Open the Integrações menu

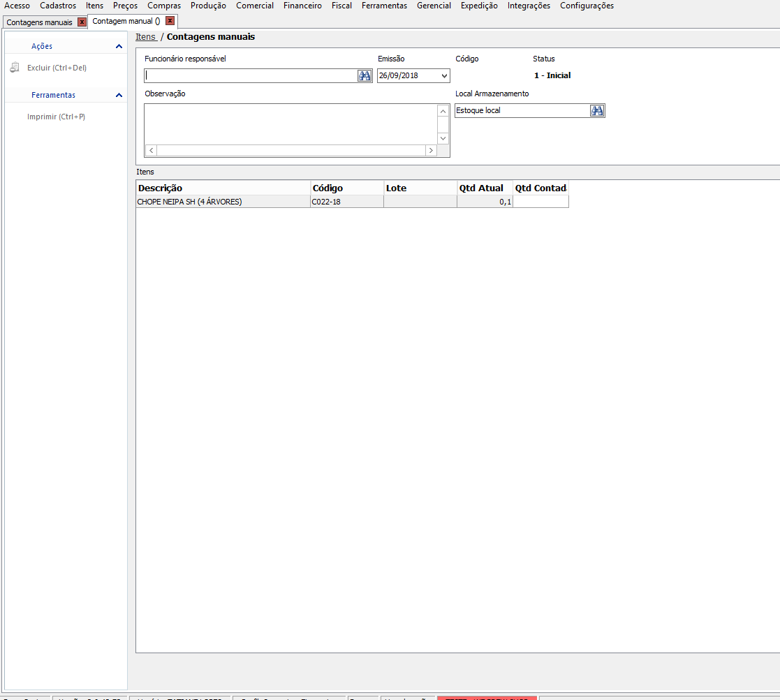pyautogui.click(x=529, y=6)
